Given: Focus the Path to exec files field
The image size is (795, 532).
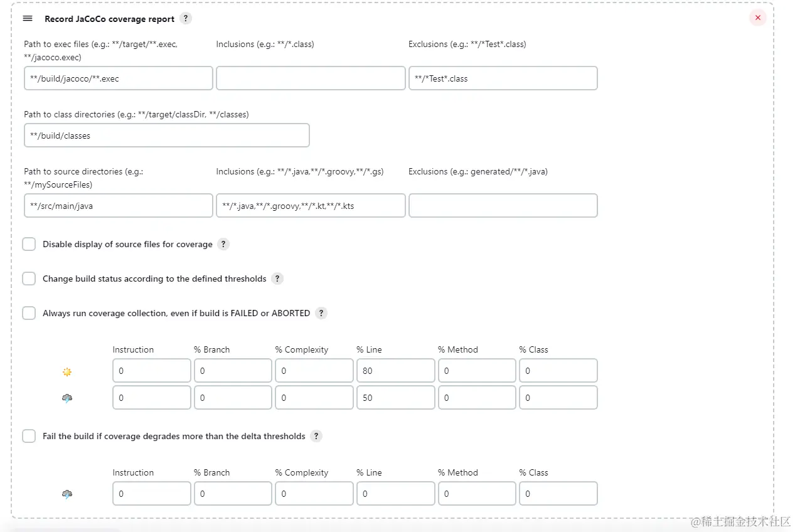Looking at the screenshot, I should pos(119,78).
